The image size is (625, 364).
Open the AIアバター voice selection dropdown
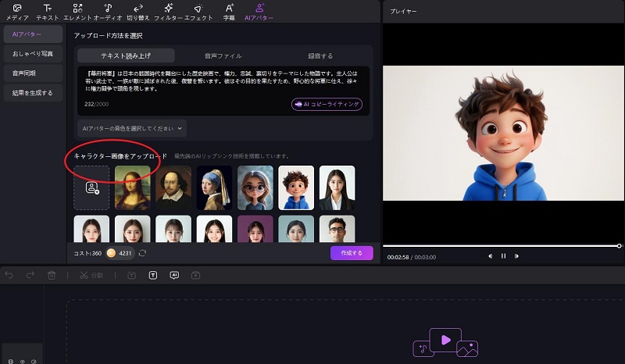tap(132, 128)
